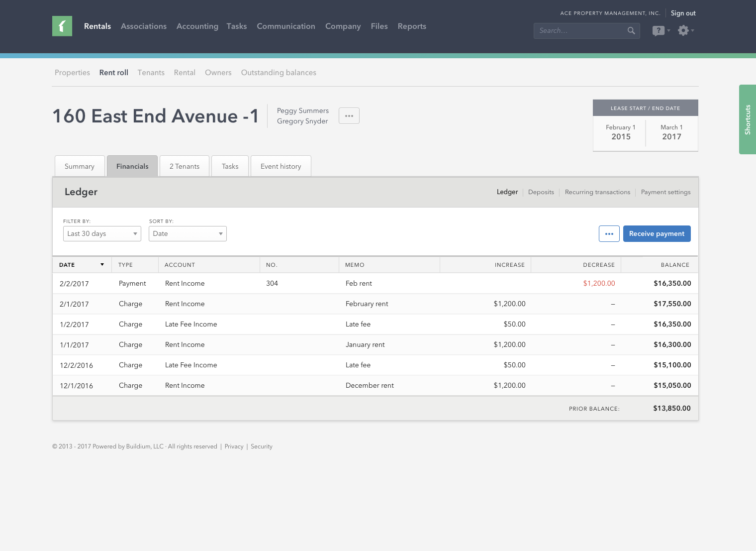Switch to the 2 Tenants tab
The width and height of the screenshot is (756, 551).
185,166
